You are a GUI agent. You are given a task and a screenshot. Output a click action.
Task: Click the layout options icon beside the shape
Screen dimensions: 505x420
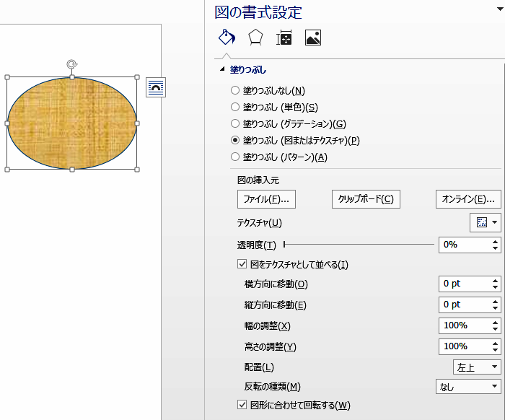pyautogui.click(x=156, y=88)
